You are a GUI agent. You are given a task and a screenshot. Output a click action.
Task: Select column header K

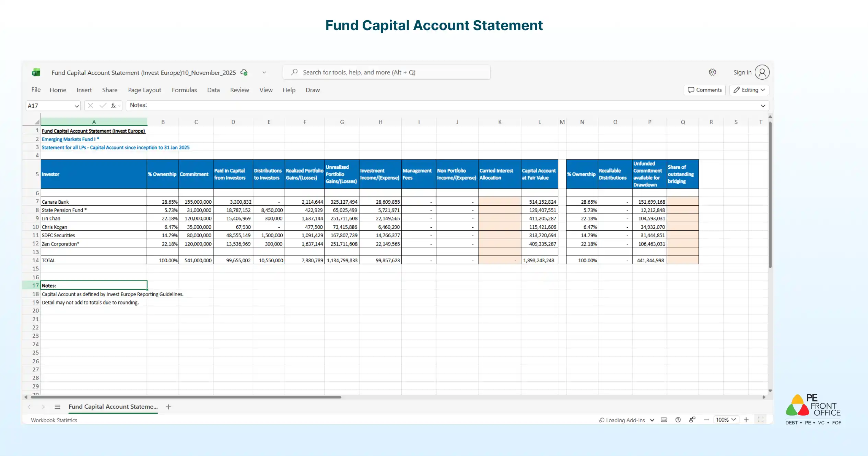[500, 122]
